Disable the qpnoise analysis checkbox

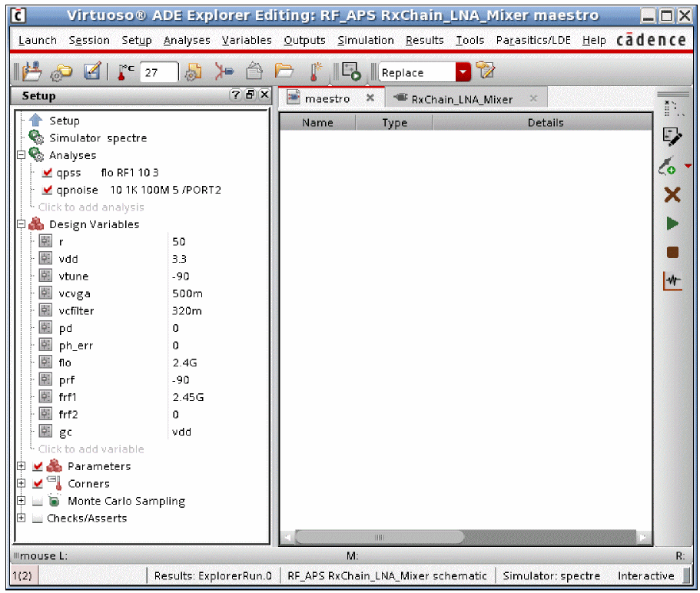pyautogui.click(x=48, y=190)
